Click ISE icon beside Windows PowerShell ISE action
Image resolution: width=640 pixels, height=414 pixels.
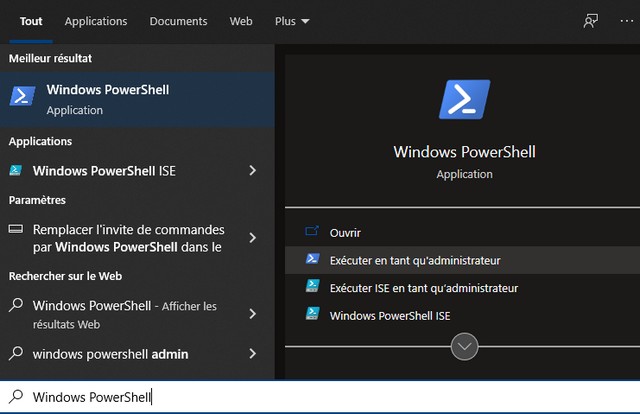point(313,314)
